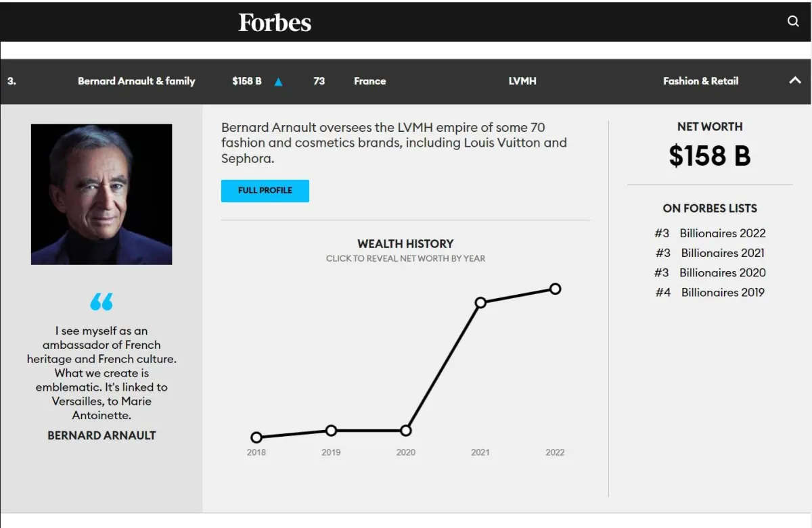This screenshot has width=812, height=528.
Task: Open the Billionaires 2019 list link
Action: point(723,292)
